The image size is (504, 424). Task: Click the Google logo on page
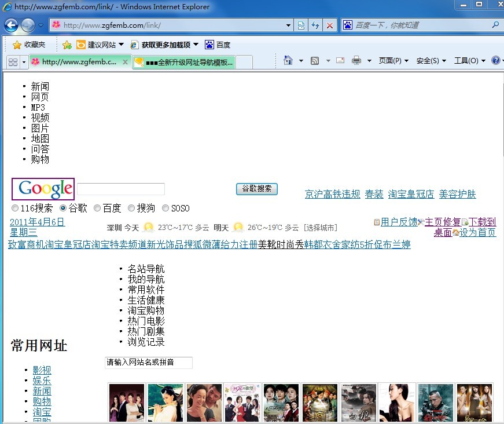point(43,189)
